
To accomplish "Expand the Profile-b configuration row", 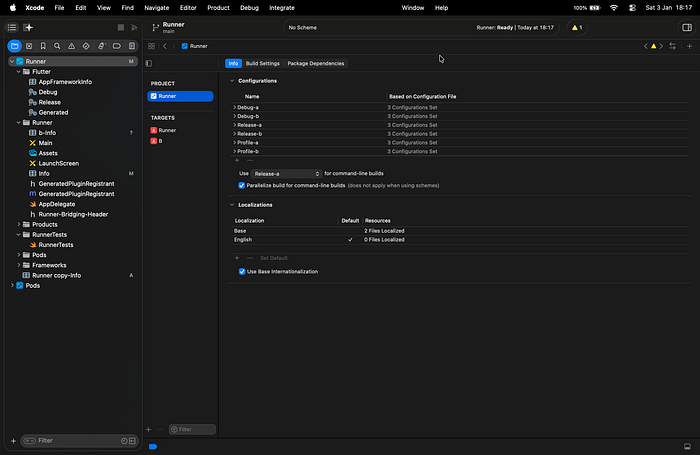I will tap(234, 151).
